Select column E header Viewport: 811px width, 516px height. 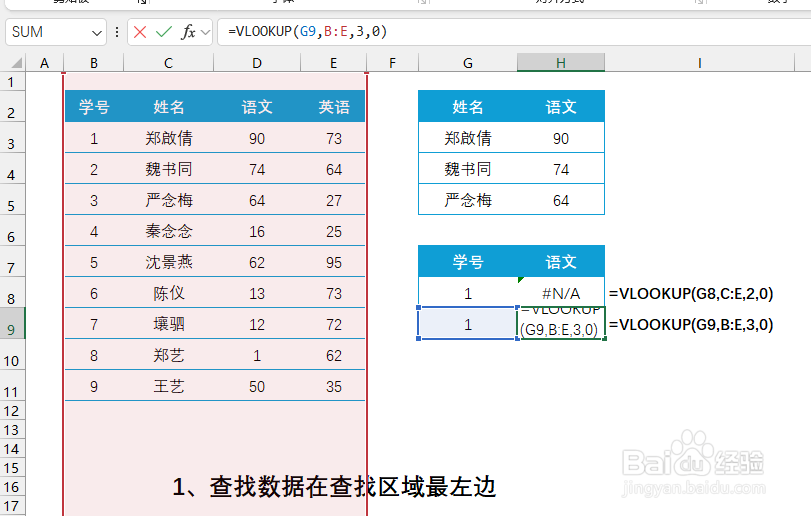(x=334, y=63)
